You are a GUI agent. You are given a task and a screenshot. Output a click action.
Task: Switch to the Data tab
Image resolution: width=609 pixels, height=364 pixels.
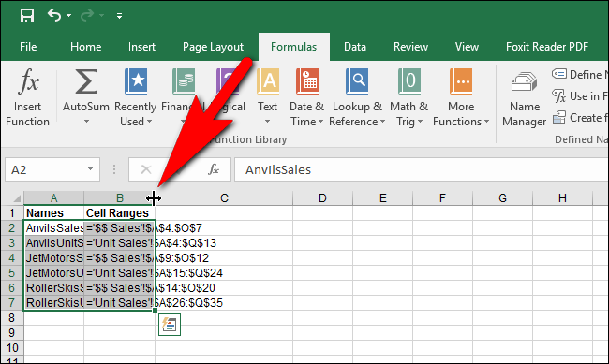click(355, 47)
